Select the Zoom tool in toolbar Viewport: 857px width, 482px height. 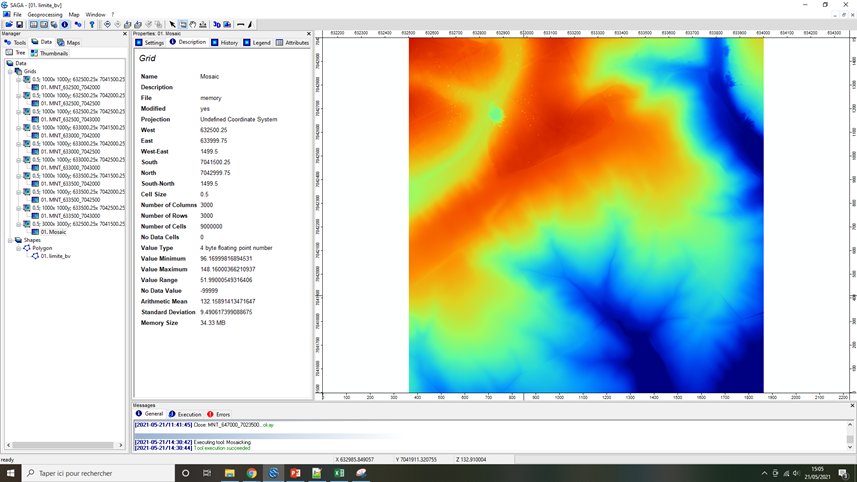point(183,25)
